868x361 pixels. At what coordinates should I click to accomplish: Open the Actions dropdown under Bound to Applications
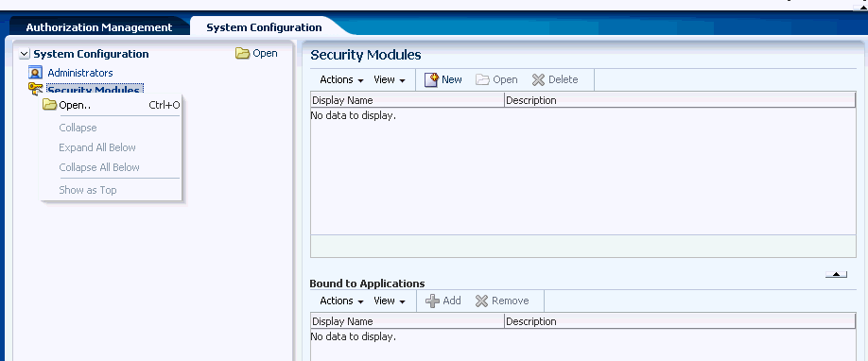[341, 301]
